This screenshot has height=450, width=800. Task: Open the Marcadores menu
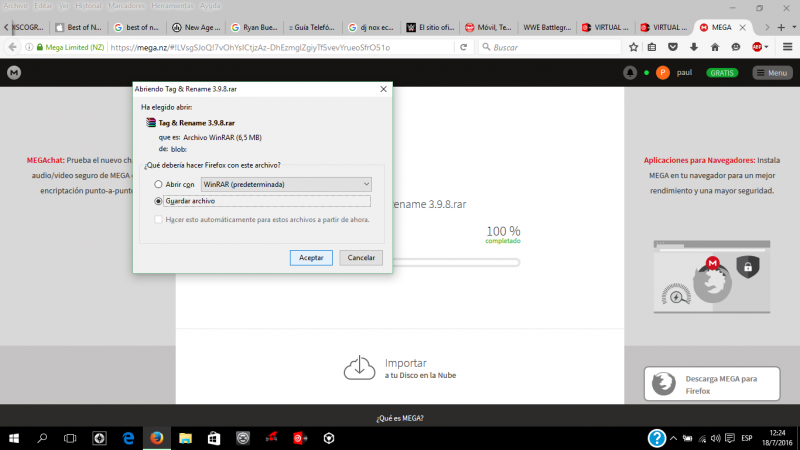[126, 6]
